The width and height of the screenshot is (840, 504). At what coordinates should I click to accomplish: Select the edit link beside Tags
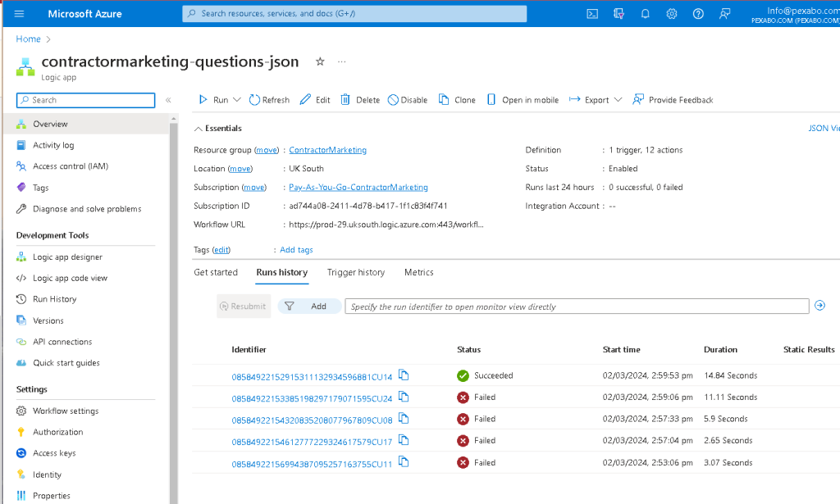click(x=221, y=250)
